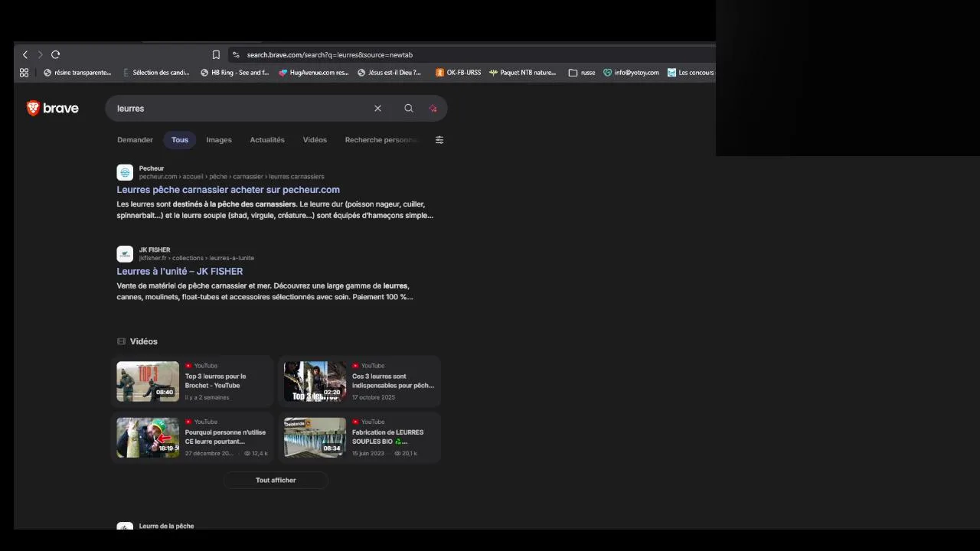Open 'Fabrication de LEURRES SOUPLES BIO' title
Viewport: 980px width, 551px height.
tap(387, 437)
